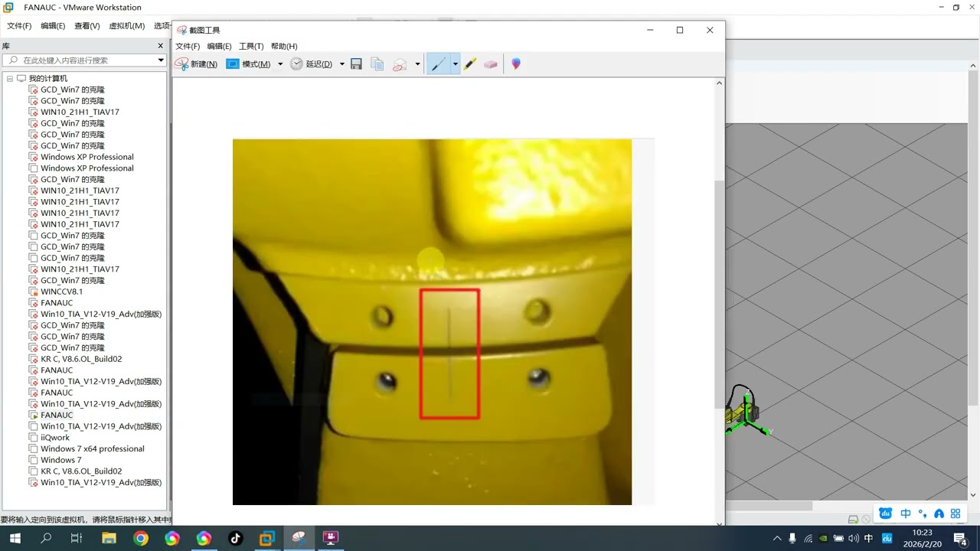The height and width of the screenshot is (551, 980).
Task: Toggle punctuation mode on IME bar
Action: (x=922, y=514)
